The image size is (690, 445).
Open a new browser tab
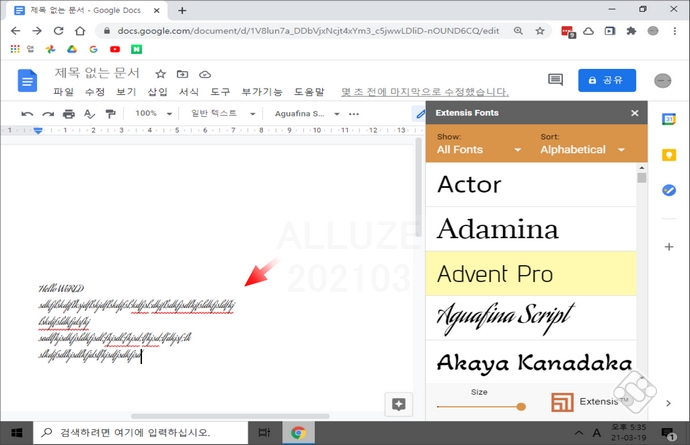[x=182, y=10]
